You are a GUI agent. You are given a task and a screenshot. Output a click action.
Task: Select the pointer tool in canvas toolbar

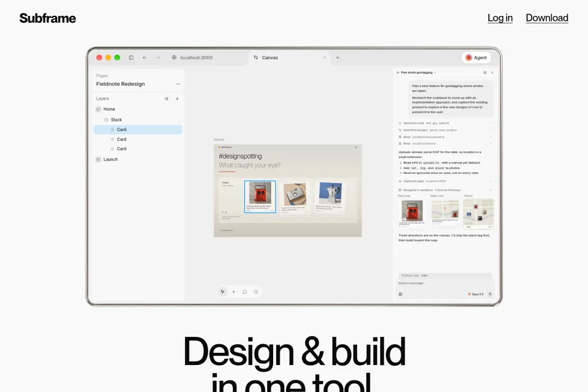(x=222, y=292)
